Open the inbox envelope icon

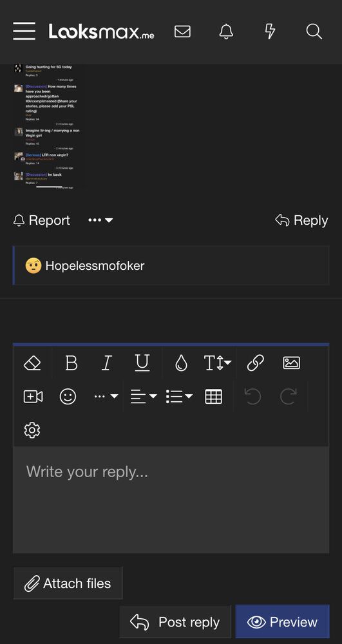click(182, 32)
